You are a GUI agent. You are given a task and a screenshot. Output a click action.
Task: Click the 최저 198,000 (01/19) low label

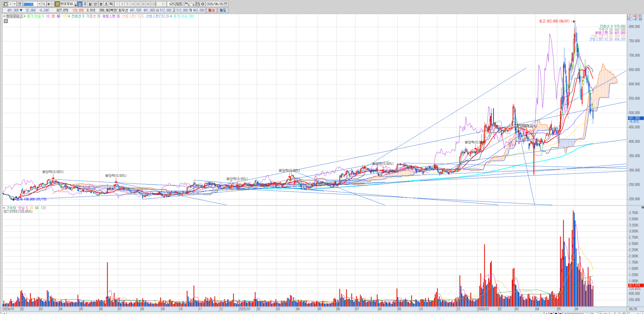(x=31, y=199)
